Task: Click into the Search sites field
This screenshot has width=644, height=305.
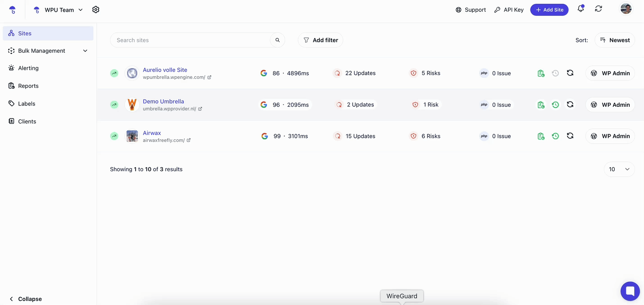Action: pyautogui.click(x=189, y=40)
